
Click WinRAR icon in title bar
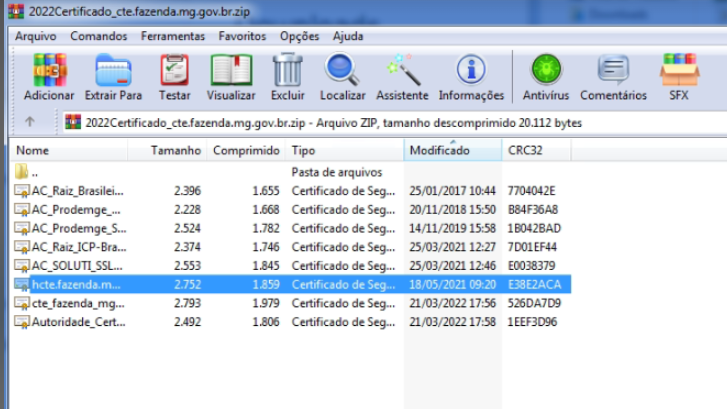[16, 11]
